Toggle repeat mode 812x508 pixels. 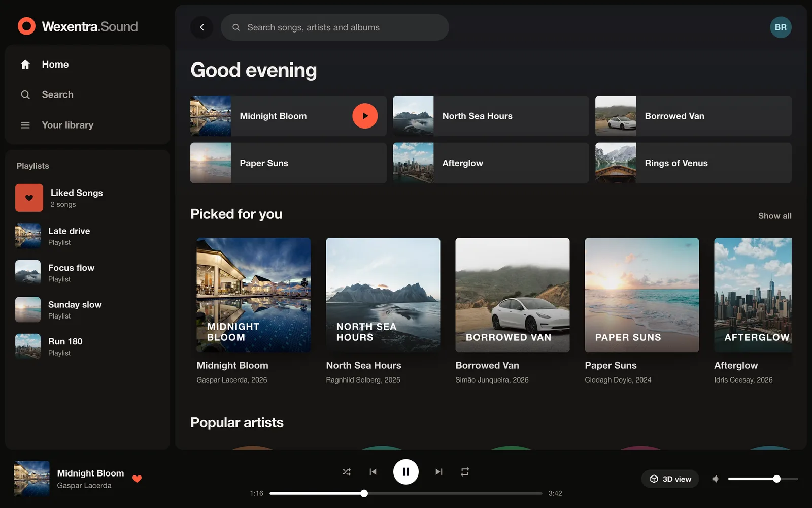coord(465,472)
